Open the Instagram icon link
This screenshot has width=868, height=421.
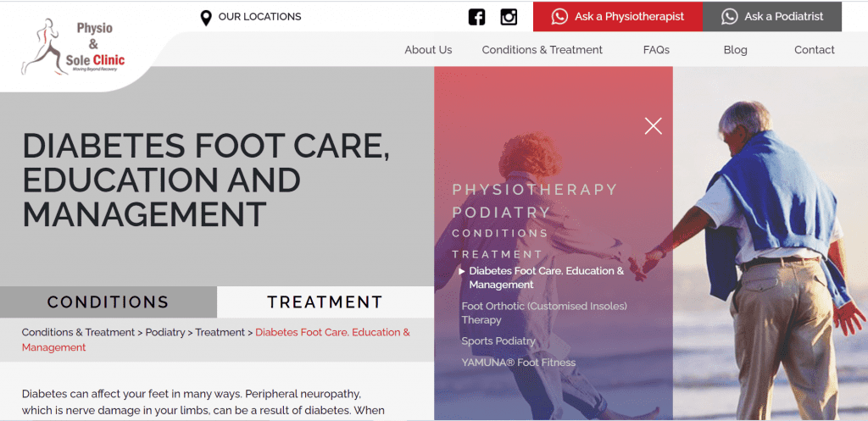tap(509, 17)
